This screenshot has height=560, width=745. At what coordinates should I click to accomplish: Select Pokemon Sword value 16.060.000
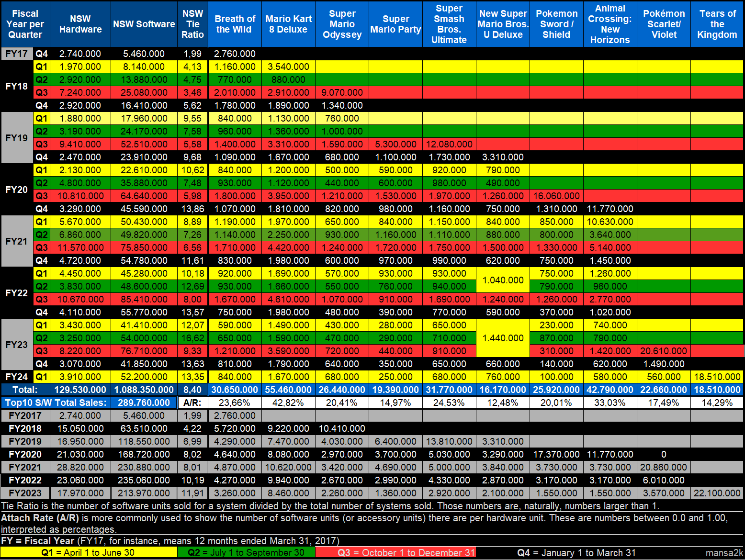coord(556,196)
